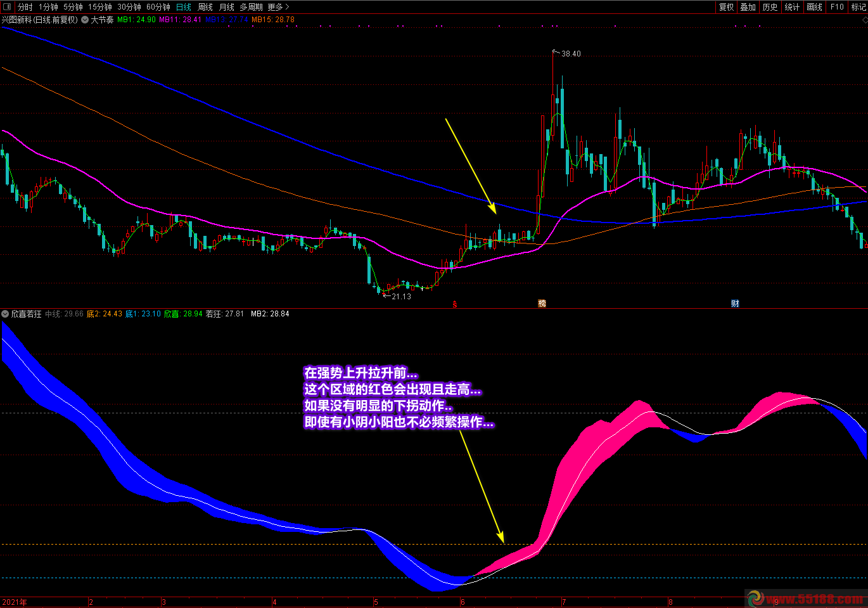Click month 7 marker on time axis

(563, 602)
